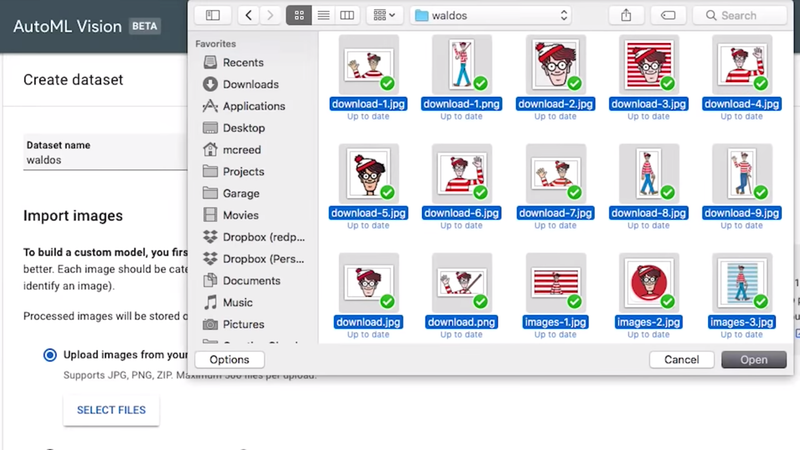800x450 pixels.
Task: Select download-3.jpg thumbnail
Action: pyautogui.click(x=649, y=65)
